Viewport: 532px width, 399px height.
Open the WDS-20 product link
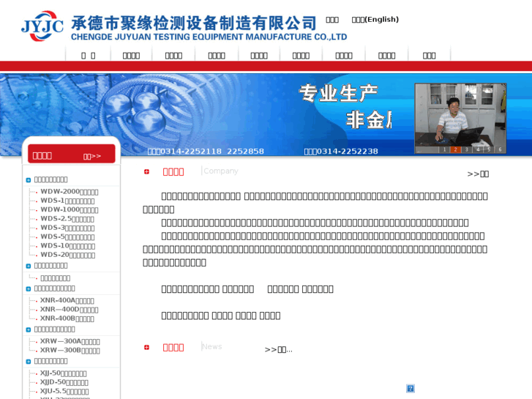(68, 255)
